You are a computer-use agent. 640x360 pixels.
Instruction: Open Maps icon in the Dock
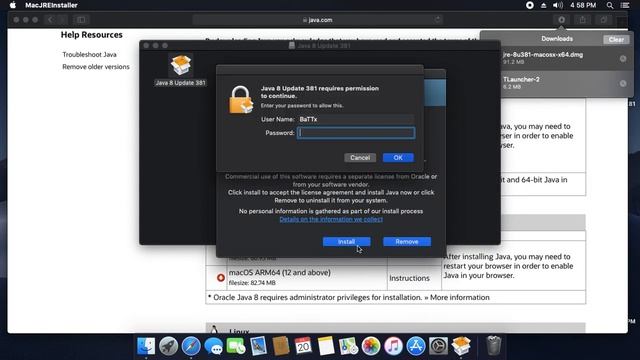[x=348, y=346]
